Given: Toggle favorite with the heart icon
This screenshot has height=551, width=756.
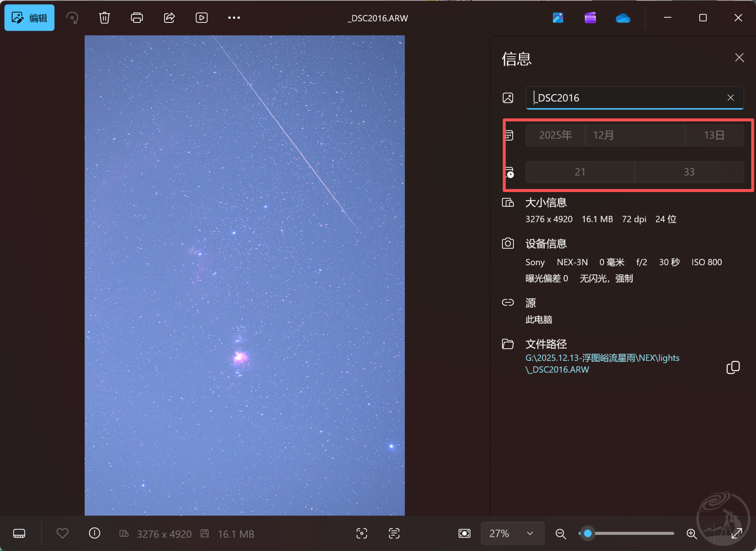Looking at the screenshot, I should pyautogui.click(x=63, y=533).
